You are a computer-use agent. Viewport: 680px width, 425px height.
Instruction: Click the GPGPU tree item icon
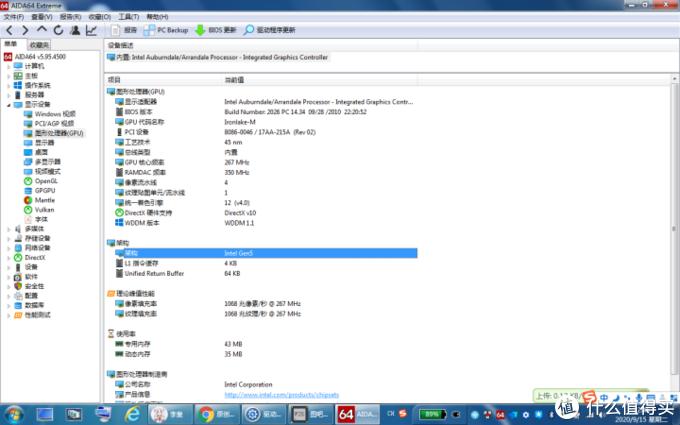coord(28,191)
